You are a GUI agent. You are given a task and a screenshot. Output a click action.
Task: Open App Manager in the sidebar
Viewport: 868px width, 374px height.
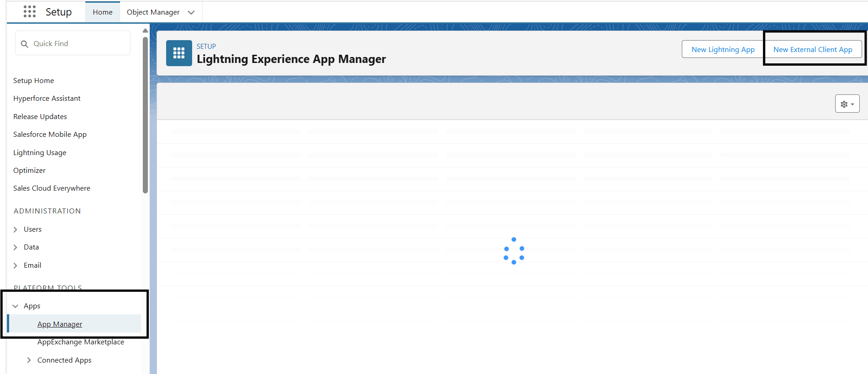point(60,324)
